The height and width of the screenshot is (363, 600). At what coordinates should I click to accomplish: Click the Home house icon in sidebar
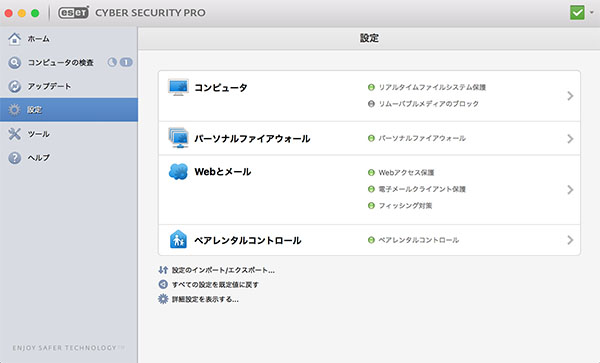(x=15, y=39)
